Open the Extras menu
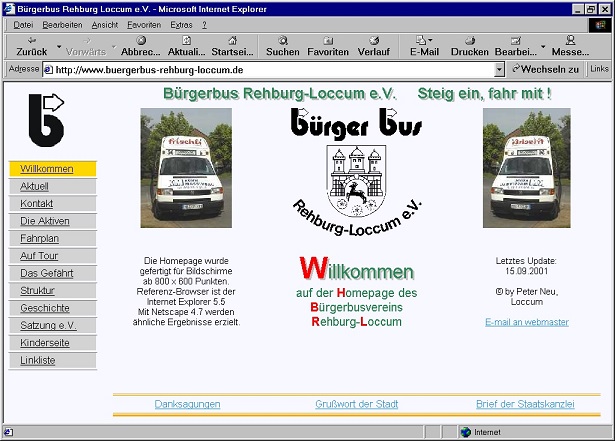 pyautogui.click(x=181, y=25)
